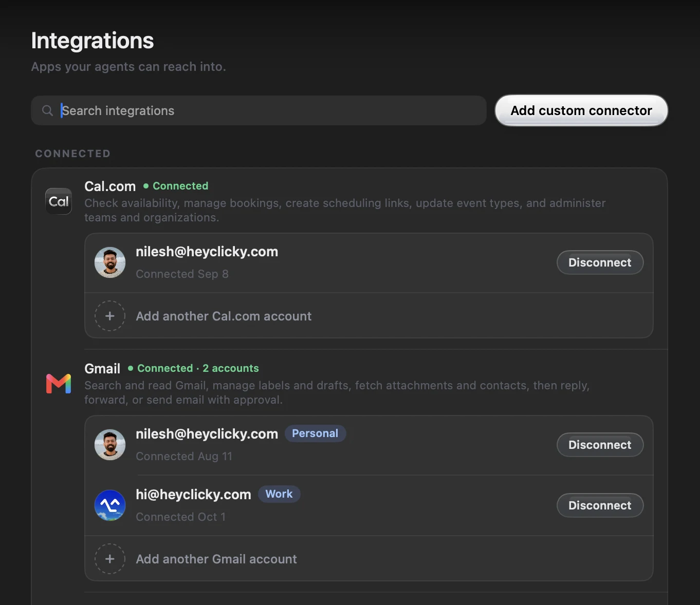Click the blue avatar for hi@heyclicky.com
Image resolution: width=700 pixels, height=605 pixels.
tap(110, 505)
